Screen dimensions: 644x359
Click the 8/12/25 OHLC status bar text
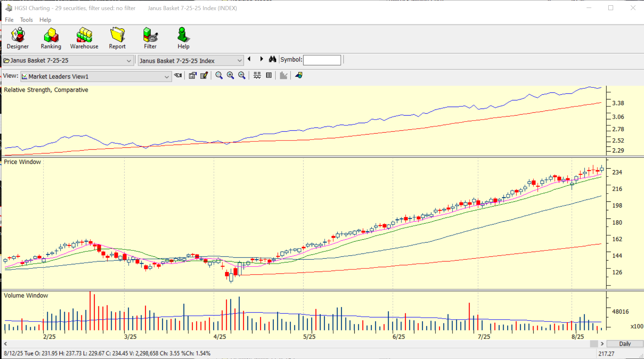107,354
